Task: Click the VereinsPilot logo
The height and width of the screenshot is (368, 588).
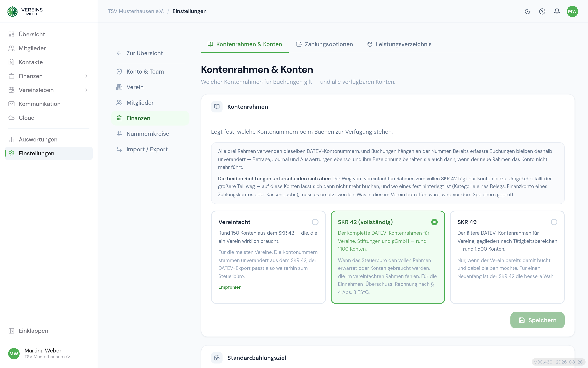Action: (25, 11)
